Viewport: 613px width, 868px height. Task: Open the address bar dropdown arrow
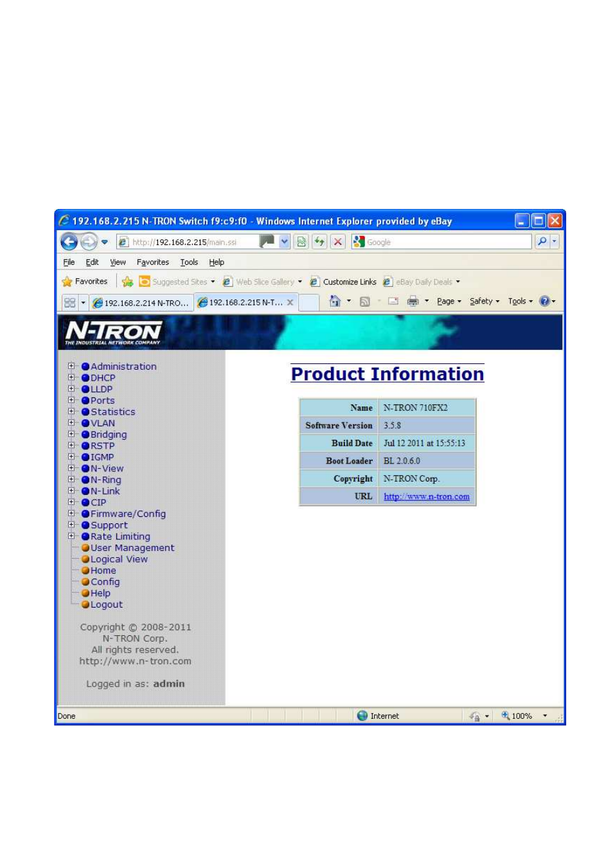(x=284, y=242)
